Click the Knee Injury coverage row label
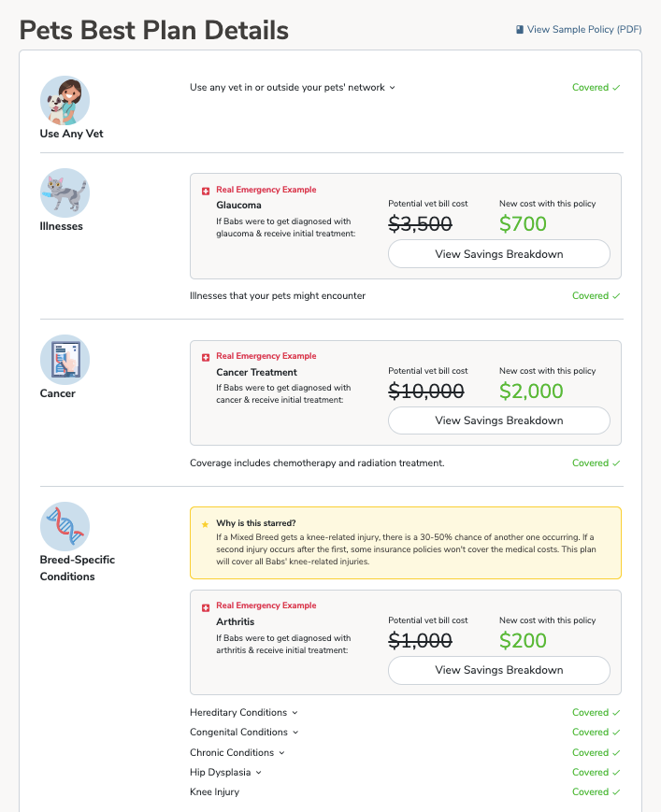 214,792
